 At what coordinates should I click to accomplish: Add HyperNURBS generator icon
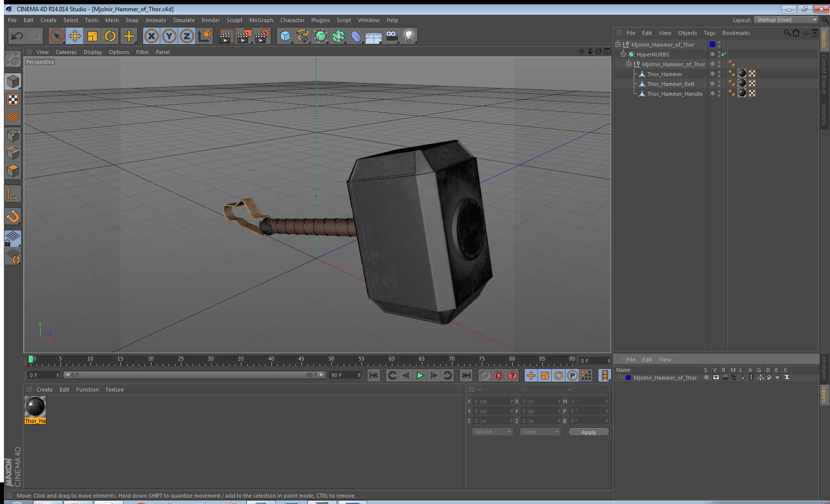coord(321,36)
